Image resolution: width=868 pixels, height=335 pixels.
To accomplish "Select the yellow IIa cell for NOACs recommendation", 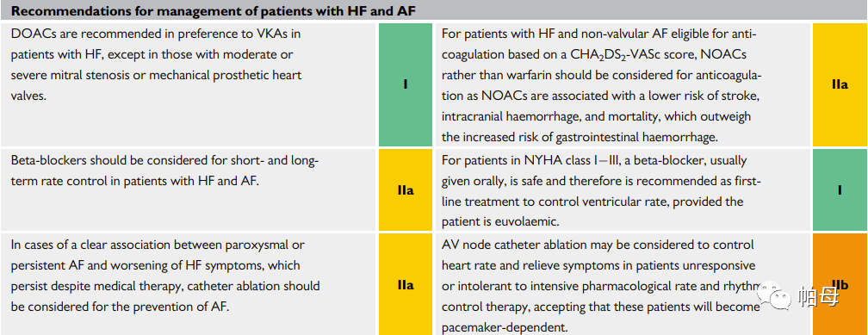I will [x=840, y=84].
